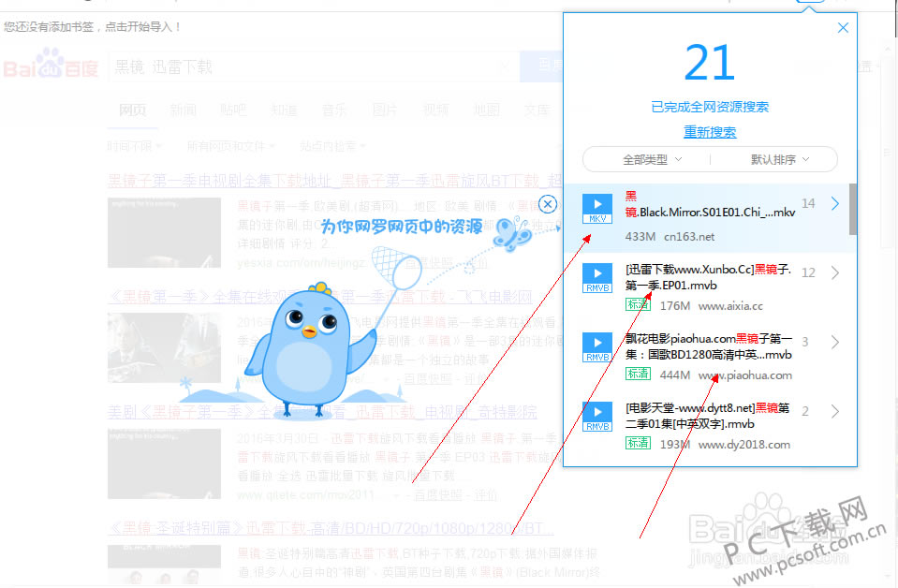The height and width of the screenshot is (588, 898).
Task: Select the Black.Mirror.S01E01.Chi_...mkv file name
Action: (x=710, y=204)
